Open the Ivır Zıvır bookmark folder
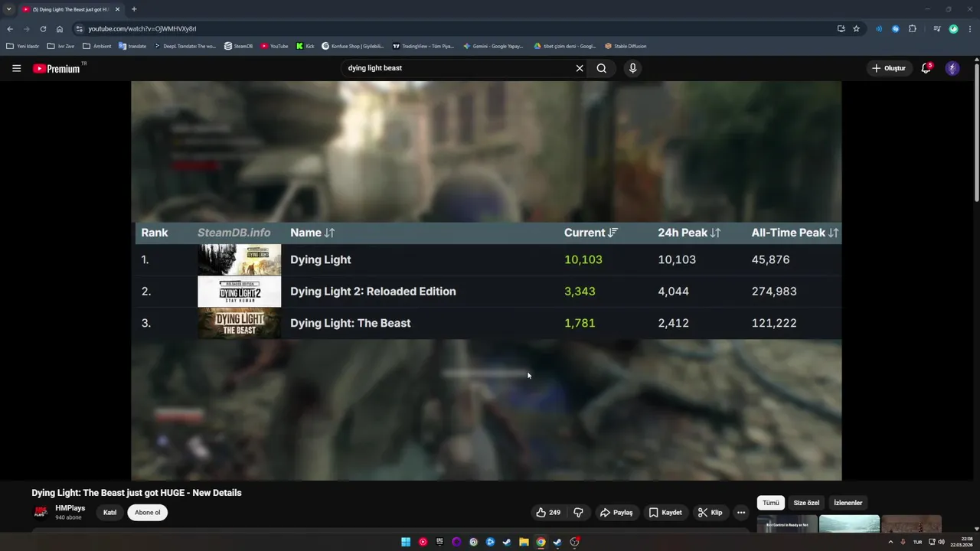Screen dimensions: 980x551 [60, 46]
